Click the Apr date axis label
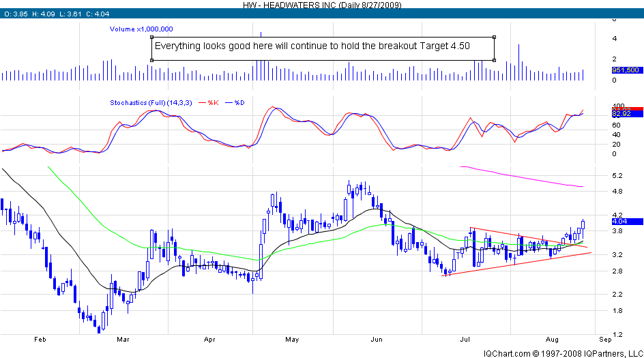The height and width of the screenshot is (358, 644). point(209,340)
